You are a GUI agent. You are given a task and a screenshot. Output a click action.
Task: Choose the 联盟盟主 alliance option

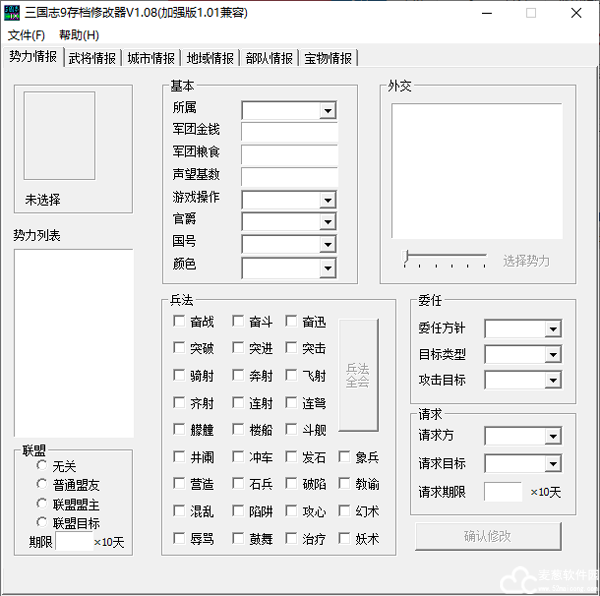pos(41,502)
